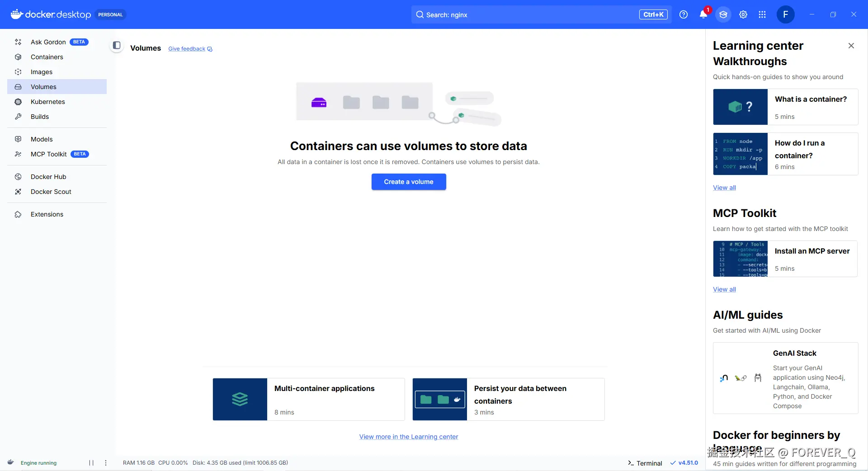Open Docker Scout in the sidebar
Screen dimensions: 868x471
[57, 192]
